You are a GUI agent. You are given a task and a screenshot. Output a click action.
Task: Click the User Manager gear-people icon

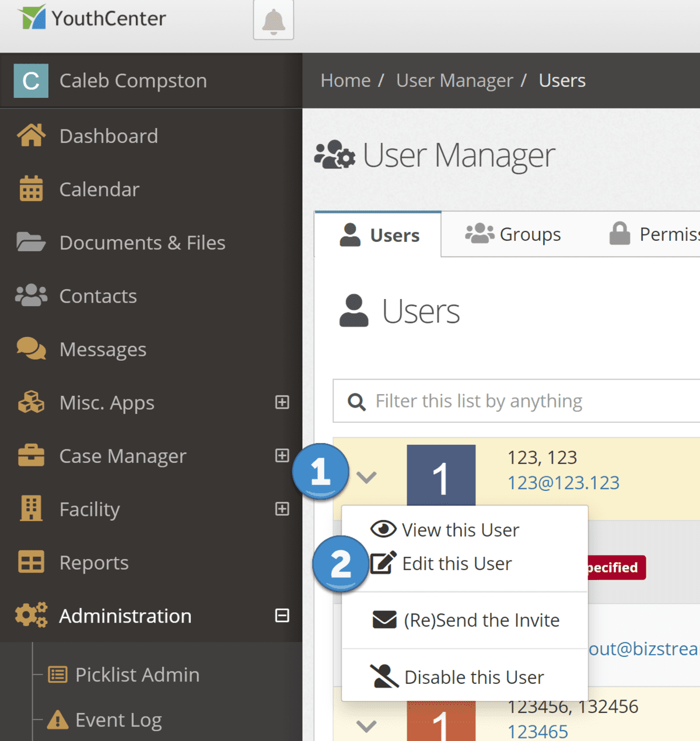coord(334,155)
